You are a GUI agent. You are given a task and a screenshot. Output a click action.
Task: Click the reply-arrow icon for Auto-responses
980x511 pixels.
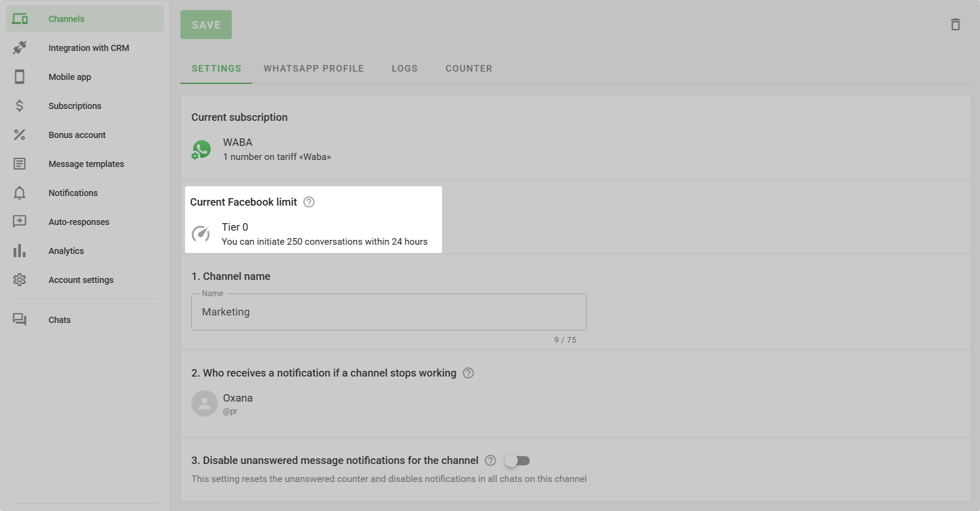pyautogui.click(x=20, y=221)
